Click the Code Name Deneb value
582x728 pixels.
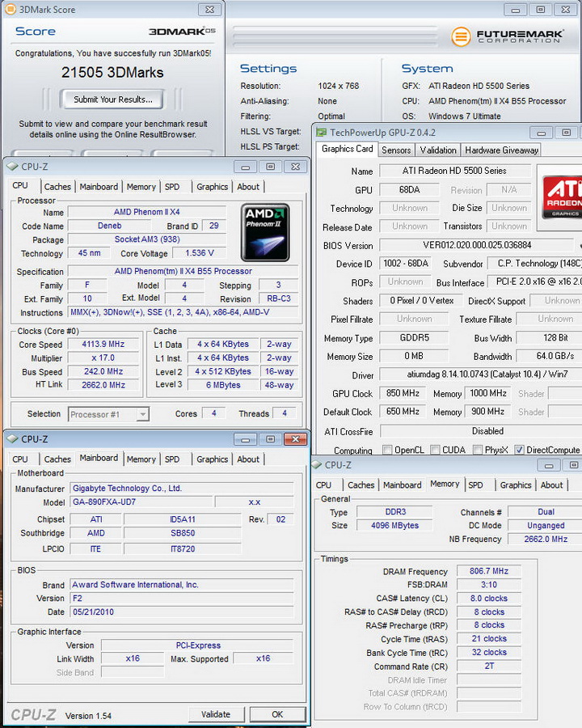(110, 226)
